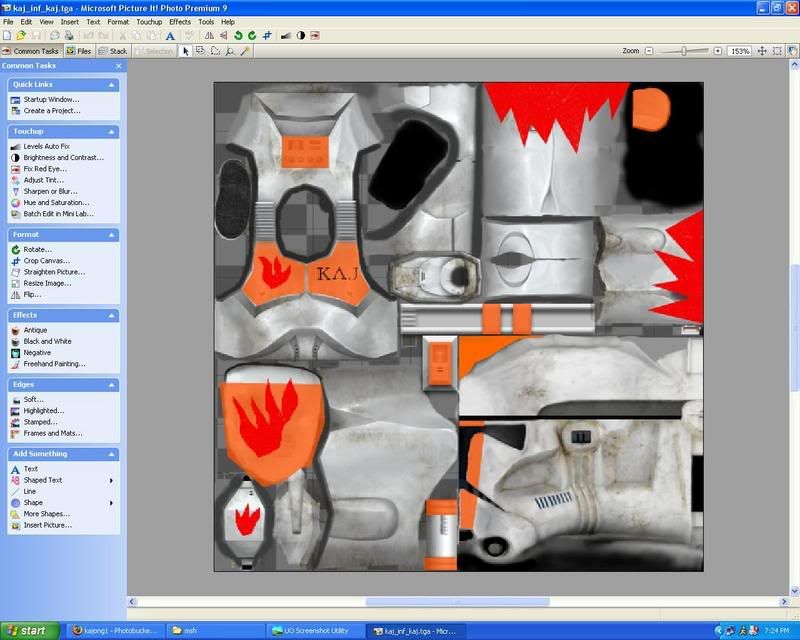Switch to the Stack tab

pyautogui.click(x=113, y=51)
